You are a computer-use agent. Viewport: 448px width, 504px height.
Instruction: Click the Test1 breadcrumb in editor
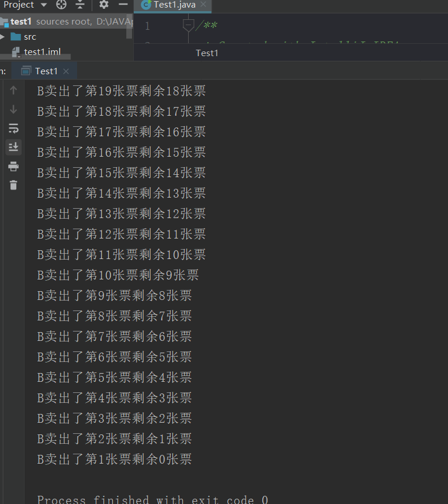[207, 53]
